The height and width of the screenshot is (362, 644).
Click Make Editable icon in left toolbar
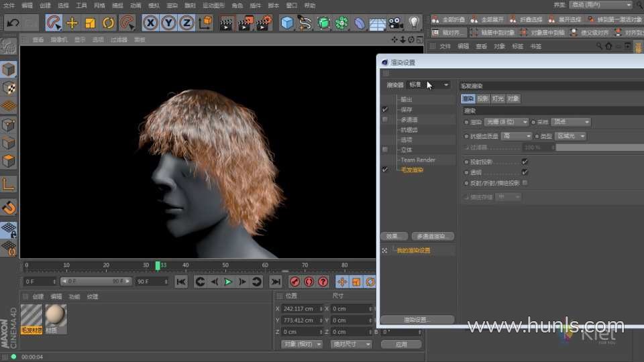8,47
